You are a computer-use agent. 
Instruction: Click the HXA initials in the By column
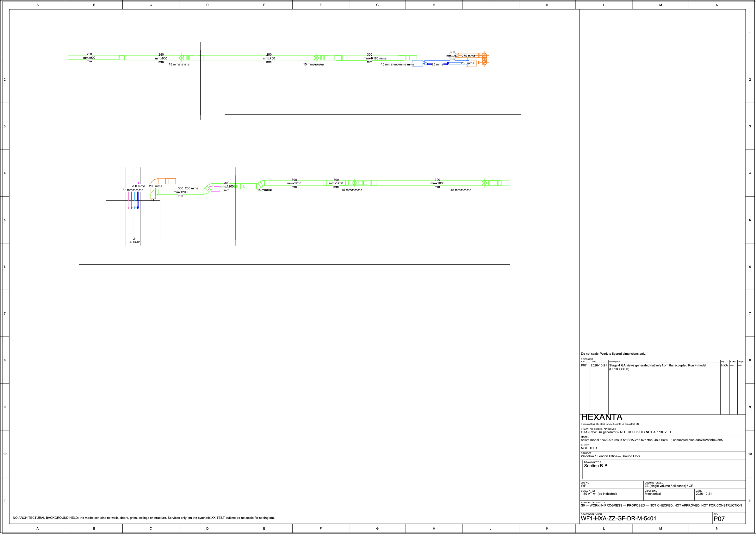(x=724, y=365)
